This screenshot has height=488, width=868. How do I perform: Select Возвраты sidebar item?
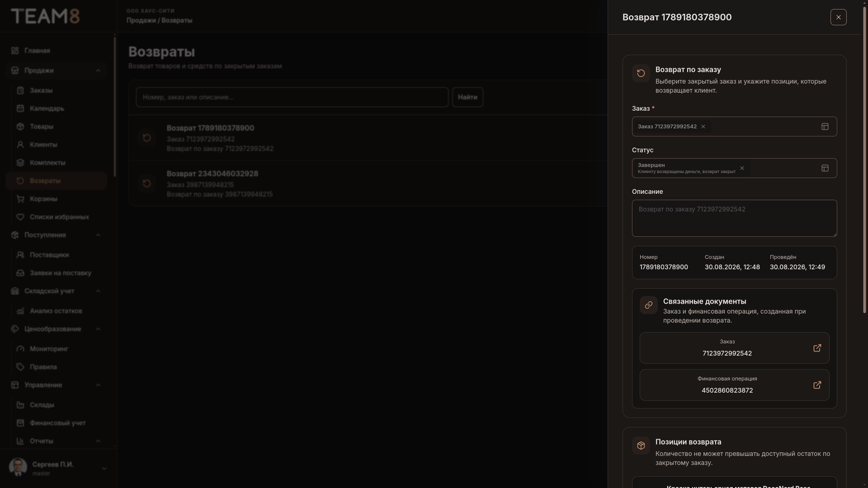click(x=56, y=181)
